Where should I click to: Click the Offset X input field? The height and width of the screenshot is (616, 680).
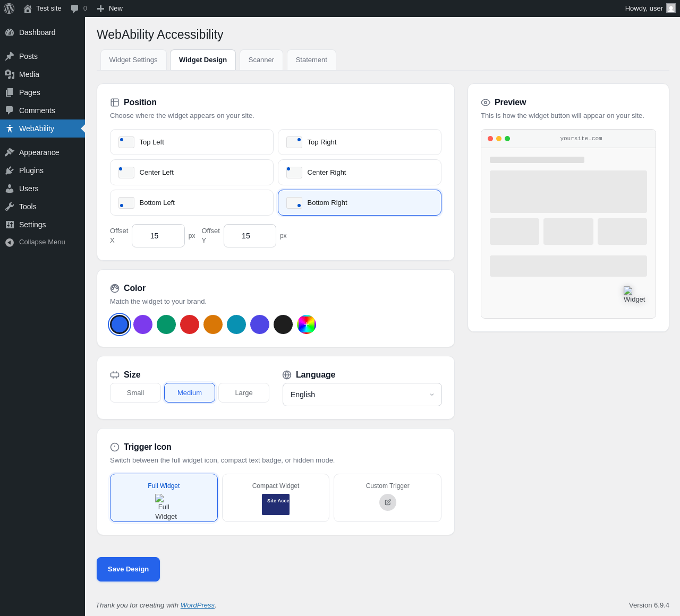(x=158, y=236)
